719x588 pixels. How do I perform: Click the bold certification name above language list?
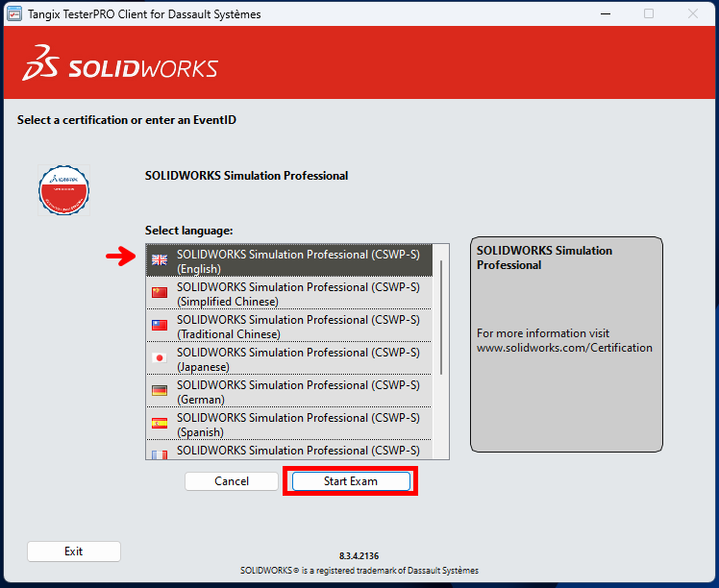246,176
